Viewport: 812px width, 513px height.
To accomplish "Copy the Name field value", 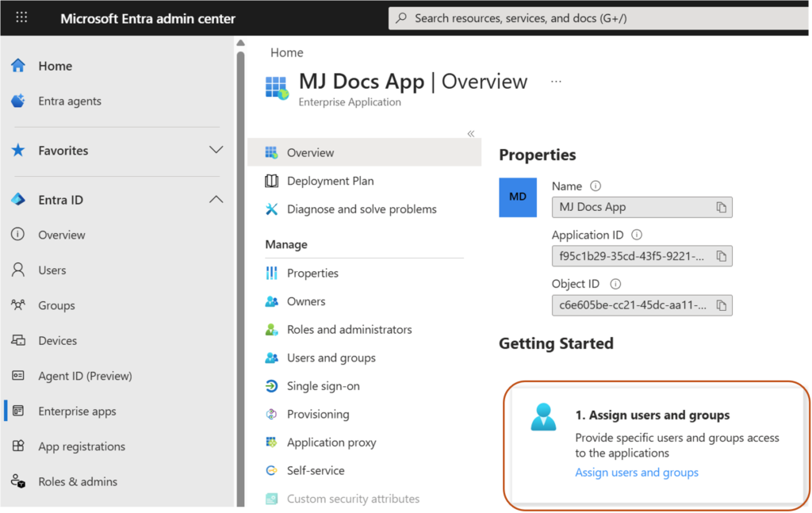I will coord(721,207).
